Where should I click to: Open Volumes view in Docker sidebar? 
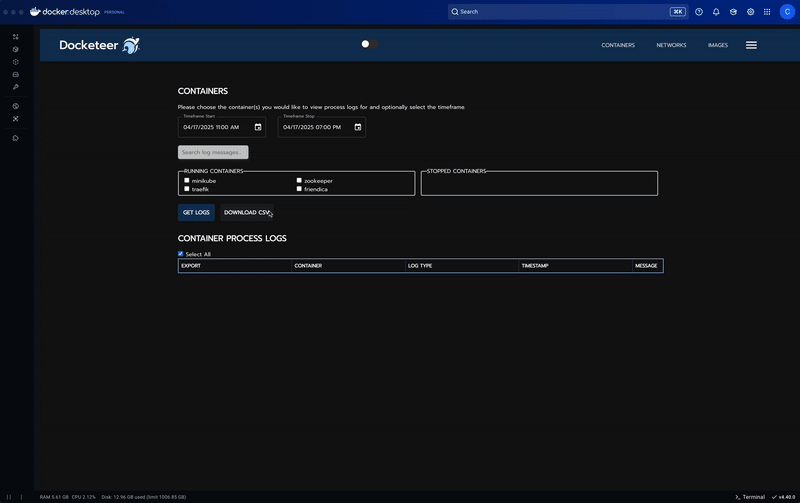(15, 74)
